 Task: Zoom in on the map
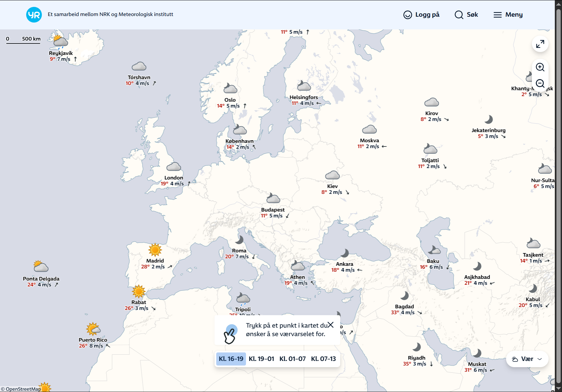click(x=540, y=67)
